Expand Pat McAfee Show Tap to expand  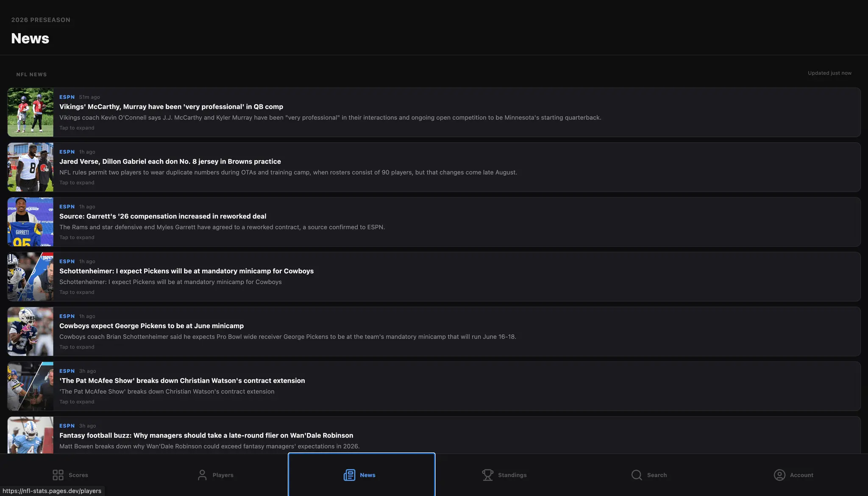(77, 402)
